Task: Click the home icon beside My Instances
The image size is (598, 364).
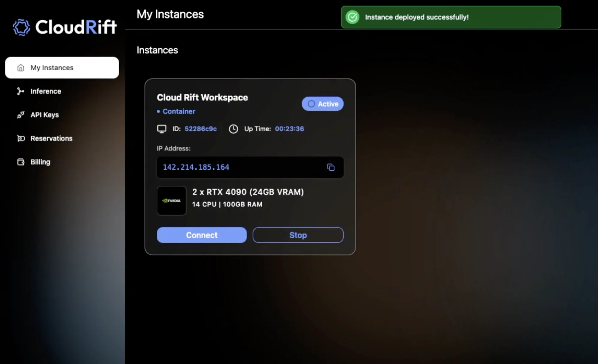Action: pos(21,68)
